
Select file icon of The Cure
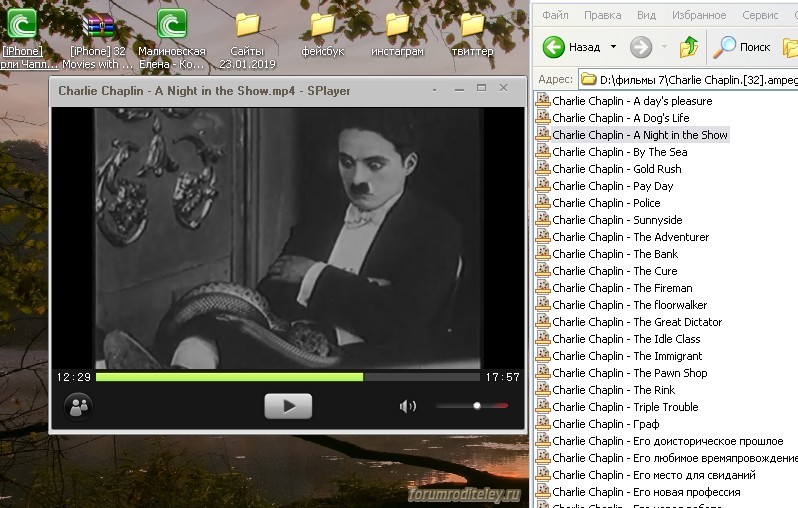(x=543, y=270)
